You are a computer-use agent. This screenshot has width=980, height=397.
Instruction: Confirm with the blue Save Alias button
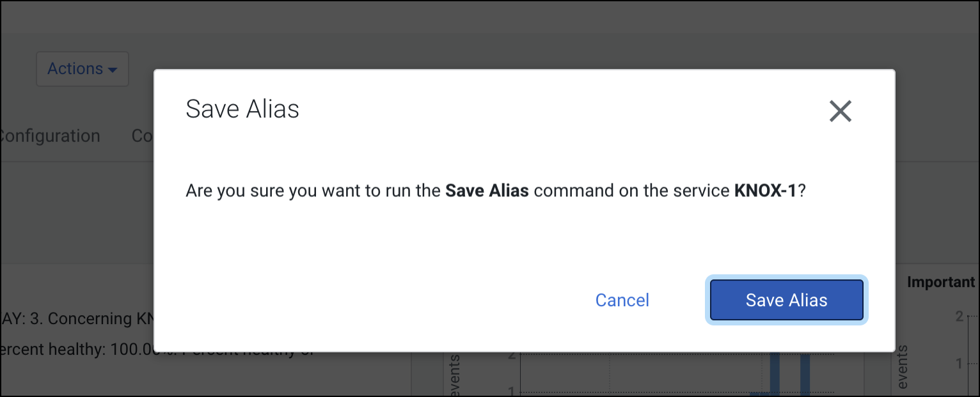786,300
